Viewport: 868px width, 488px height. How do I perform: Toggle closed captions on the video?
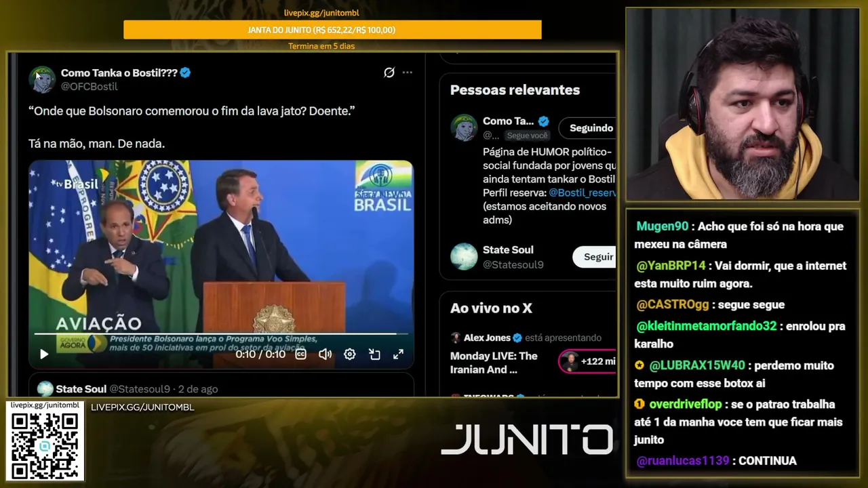coord(300,354)
